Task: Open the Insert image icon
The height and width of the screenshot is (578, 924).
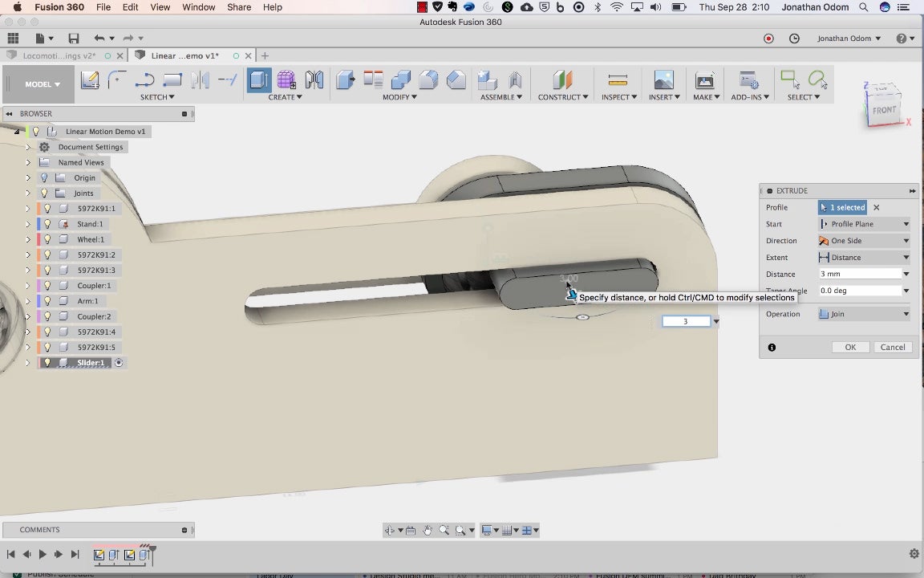Action: click(x=663, y=79)
